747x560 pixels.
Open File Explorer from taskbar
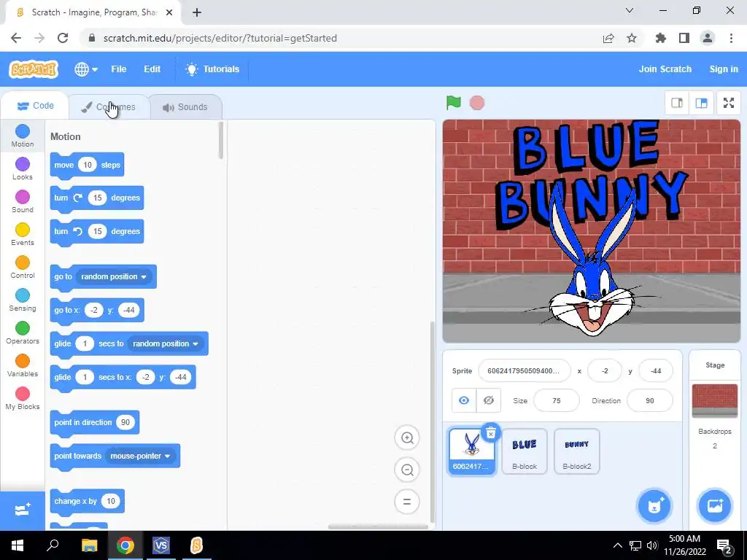point(89,545)
